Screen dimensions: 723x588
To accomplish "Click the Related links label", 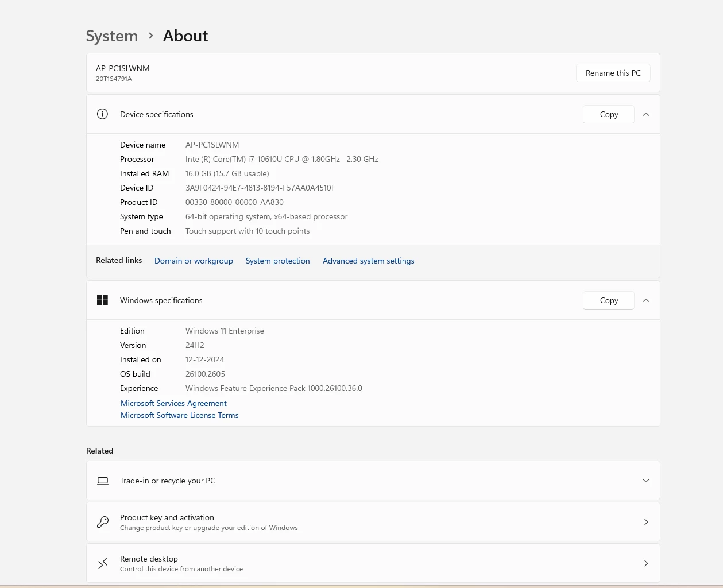I will (119, 260).
